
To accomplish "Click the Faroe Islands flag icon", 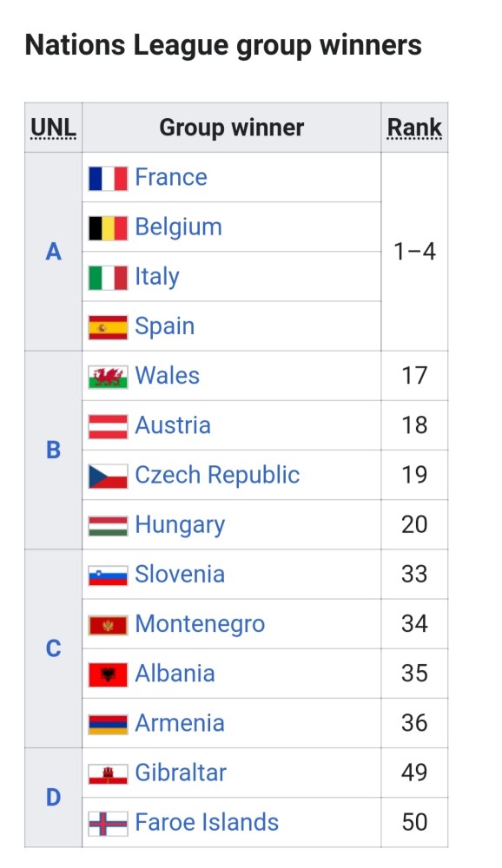I will pyautogui.click(x=108, y=824).
